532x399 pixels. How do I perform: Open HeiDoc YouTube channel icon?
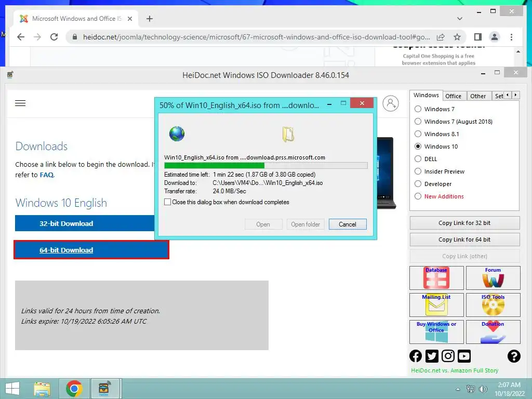tap(464, 356)
